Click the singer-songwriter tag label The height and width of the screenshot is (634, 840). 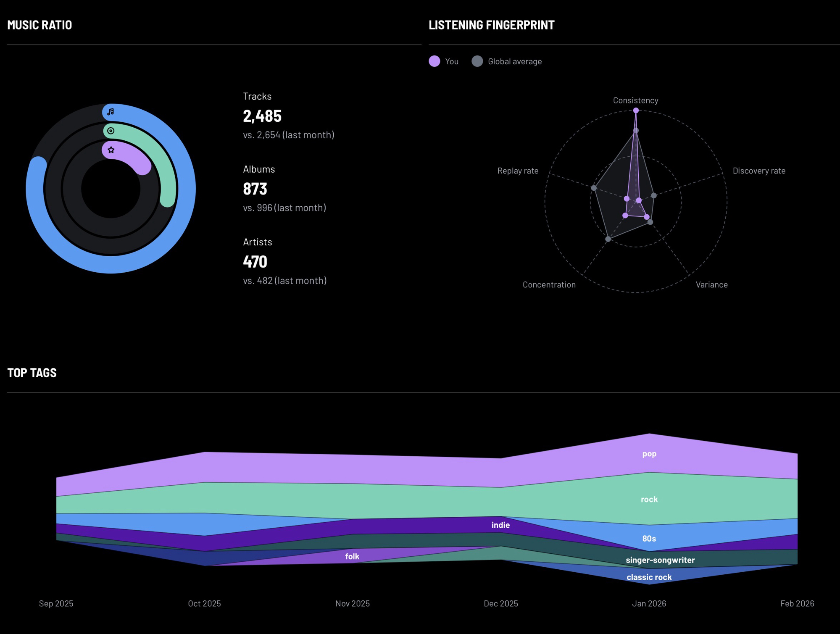660,560
